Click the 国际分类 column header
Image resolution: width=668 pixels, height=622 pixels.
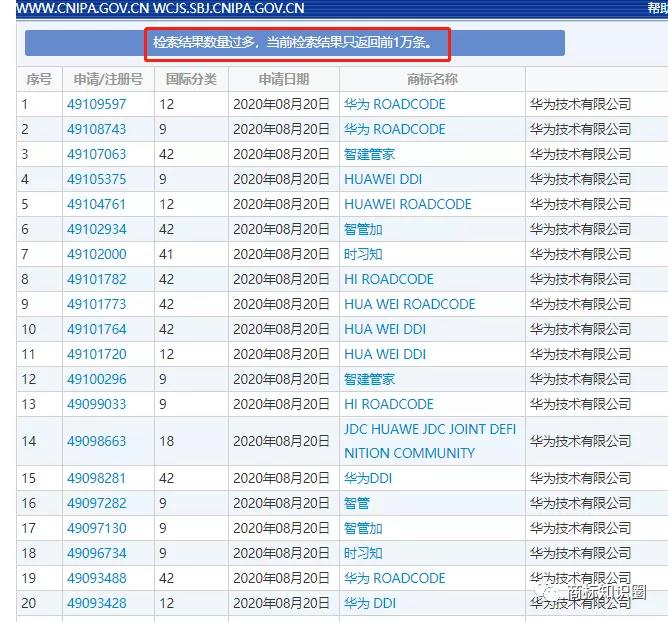(191, 79)
